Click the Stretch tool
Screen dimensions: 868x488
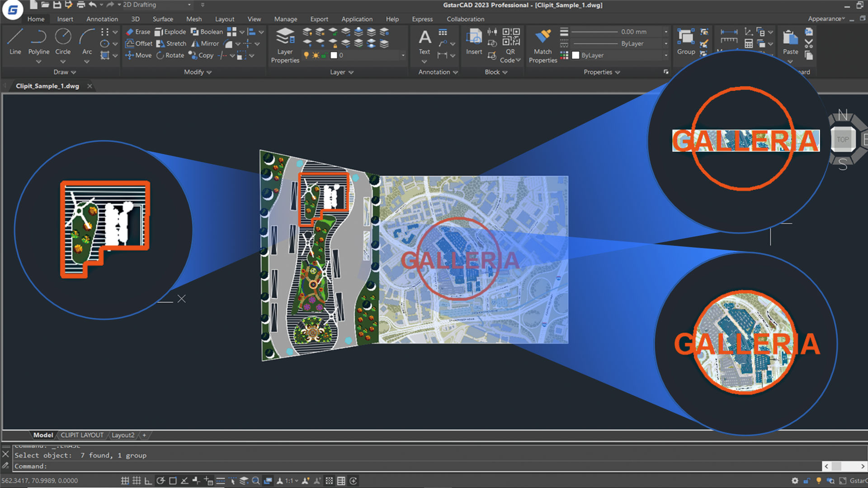pos(171,43)
